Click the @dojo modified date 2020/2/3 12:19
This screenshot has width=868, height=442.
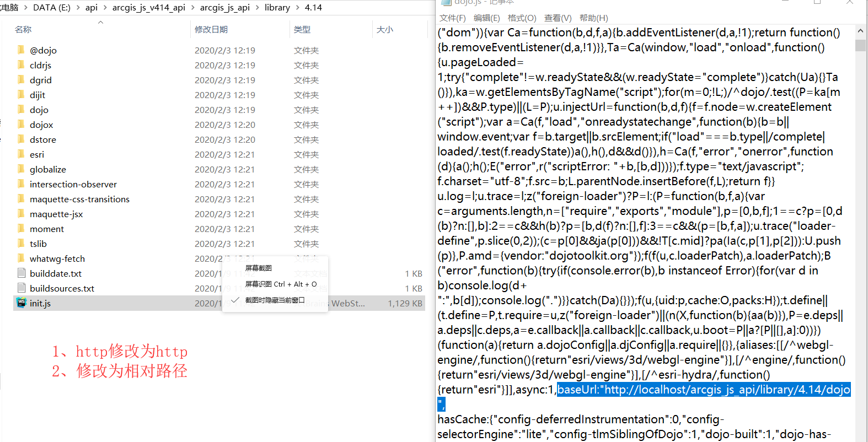[225, 50]
